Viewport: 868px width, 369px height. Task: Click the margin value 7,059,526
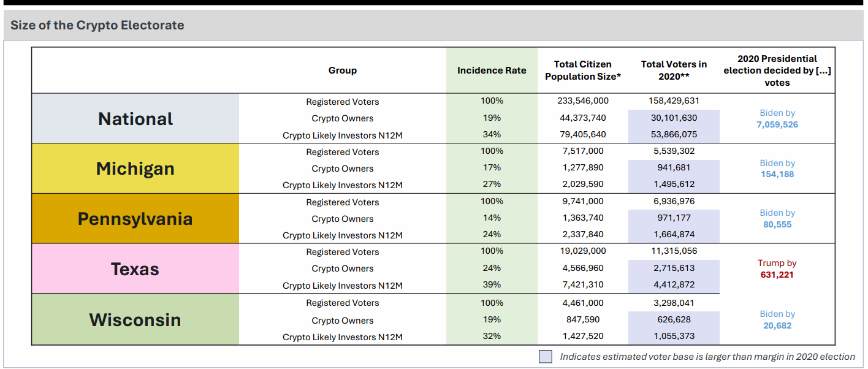(x=777, y=124)
